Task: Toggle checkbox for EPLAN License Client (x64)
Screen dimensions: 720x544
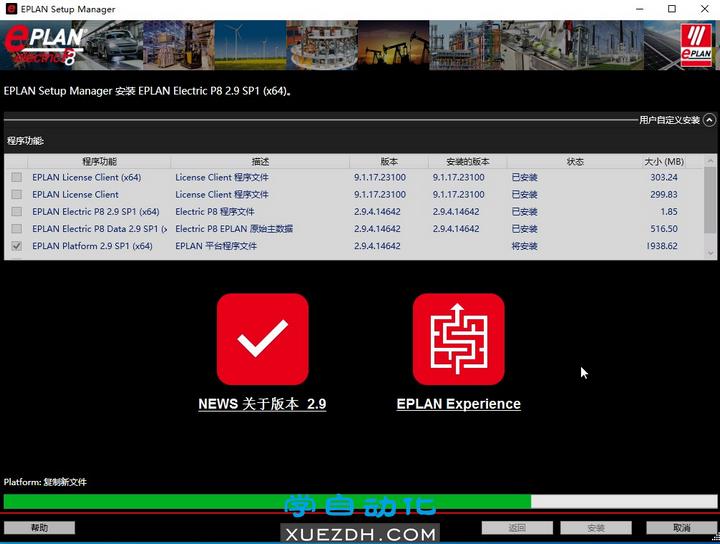Action: click(x=17, y=177)
